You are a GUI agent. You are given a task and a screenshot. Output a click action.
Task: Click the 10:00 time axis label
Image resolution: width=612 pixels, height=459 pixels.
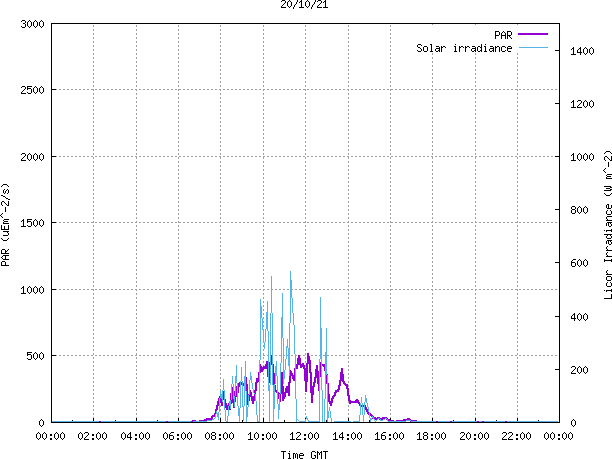coord(262,436)
